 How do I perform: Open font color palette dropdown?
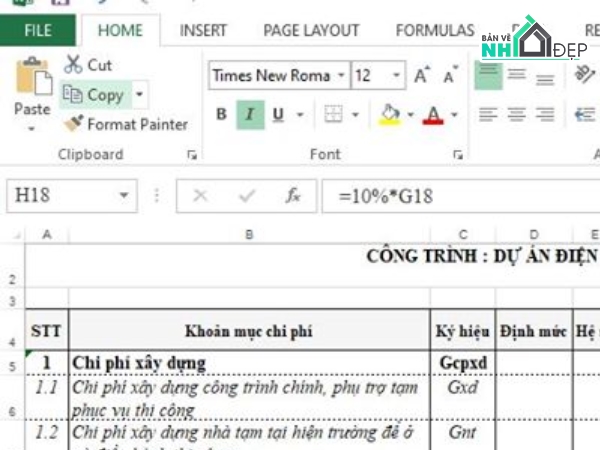pyautogui.click(x=454, y=114)
